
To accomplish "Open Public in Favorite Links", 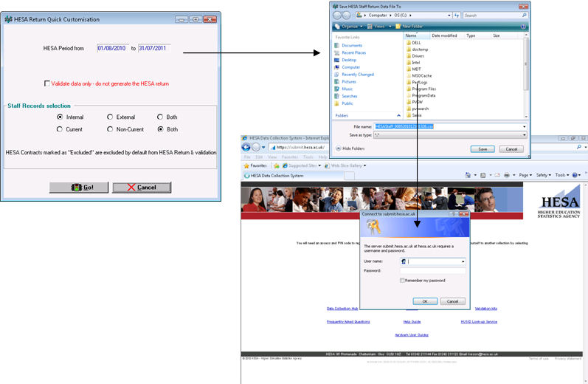I will click(x=347, y=103).
